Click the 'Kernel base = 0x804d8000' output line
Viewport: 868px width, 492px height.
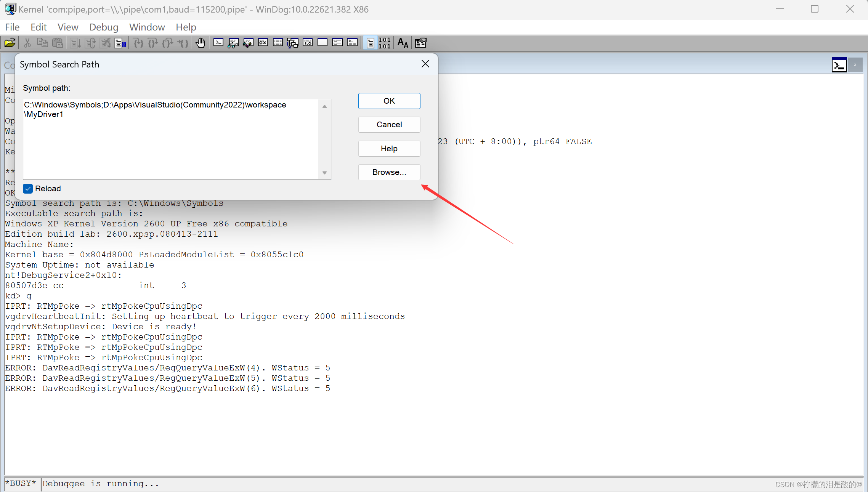click(154, 255)
